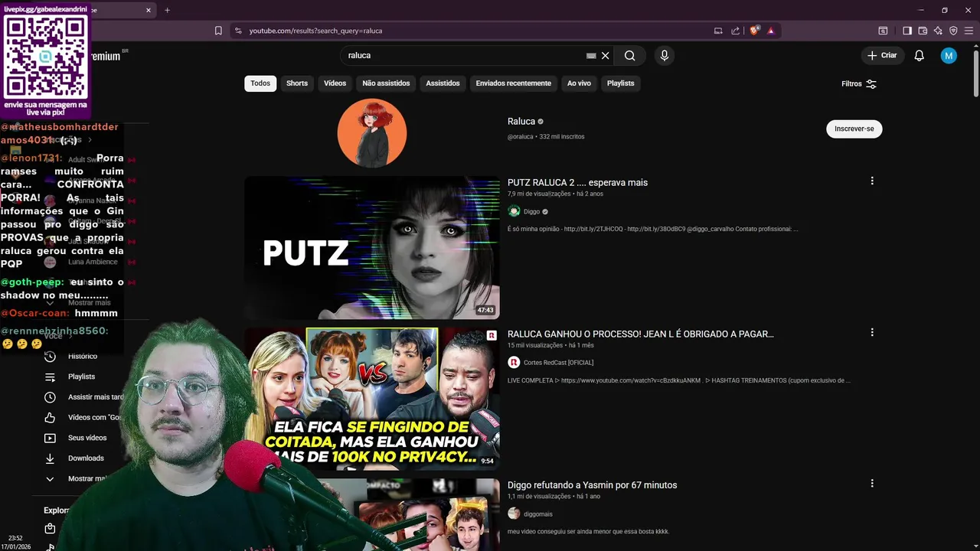The height and width of the screenshot is (551, 980).
Task: Open tab search icon in toolbar
Action: pyautogui.click(x=883, y=31)
